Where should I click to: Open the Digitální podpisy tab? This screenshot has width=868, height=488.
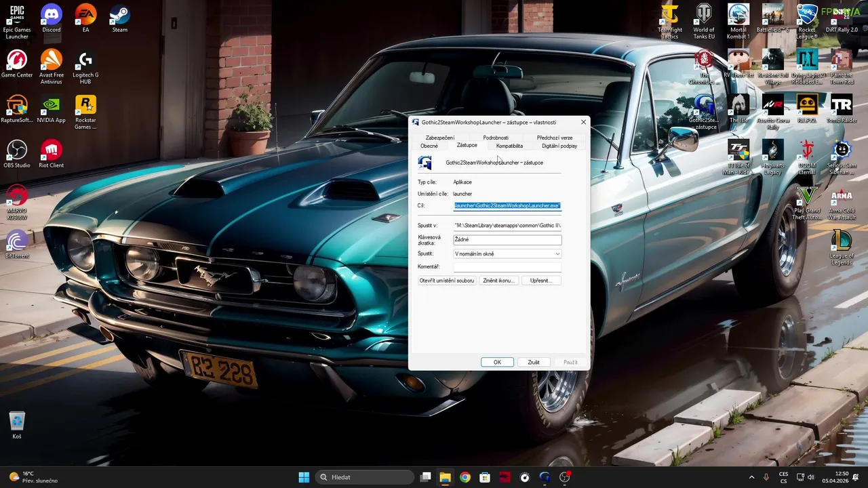[559, 146]
